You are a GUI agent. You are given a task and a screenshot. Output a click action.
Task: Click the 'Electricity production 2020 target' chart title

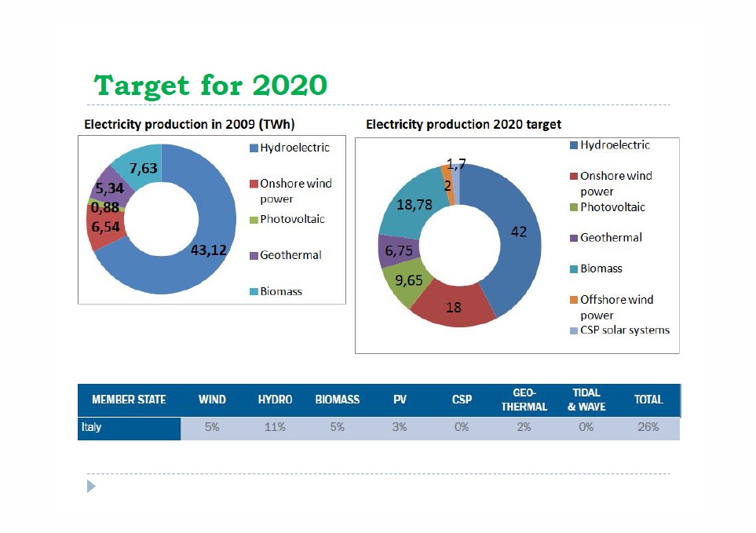click(464, 124)
